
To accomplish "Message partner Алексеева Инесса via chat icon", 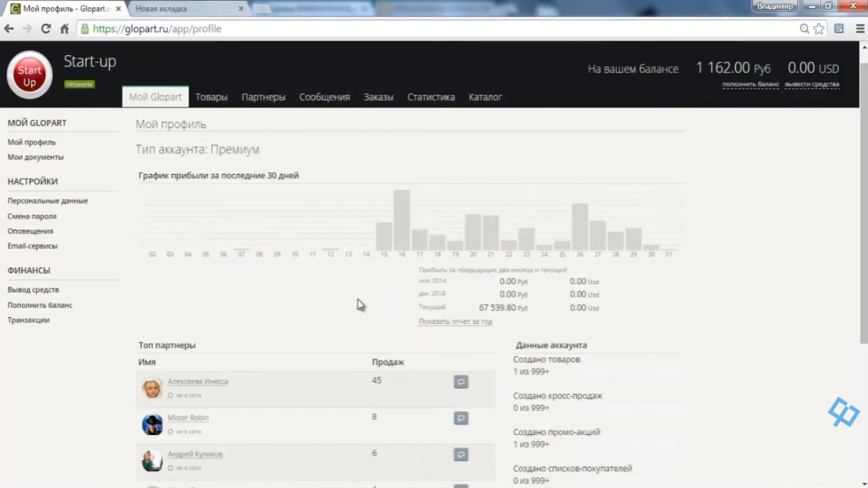I will tap(460, 382).
